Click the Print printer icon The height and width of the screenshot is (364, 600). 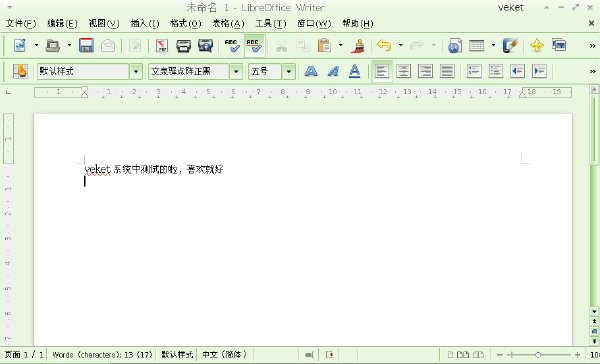click(x=183, y=46)
